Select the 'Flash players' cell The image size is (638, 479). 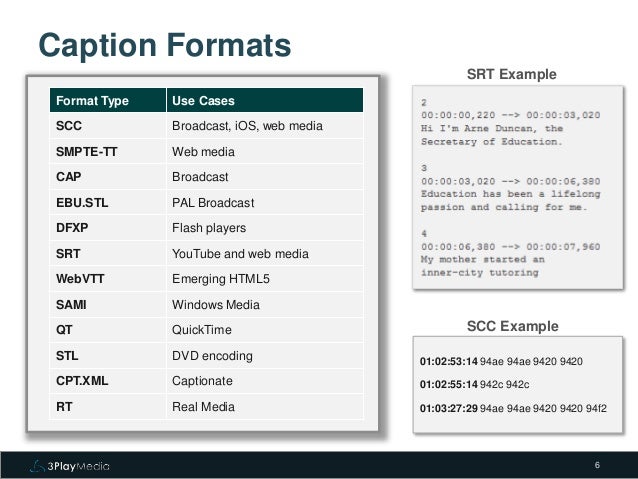[265, 227]
